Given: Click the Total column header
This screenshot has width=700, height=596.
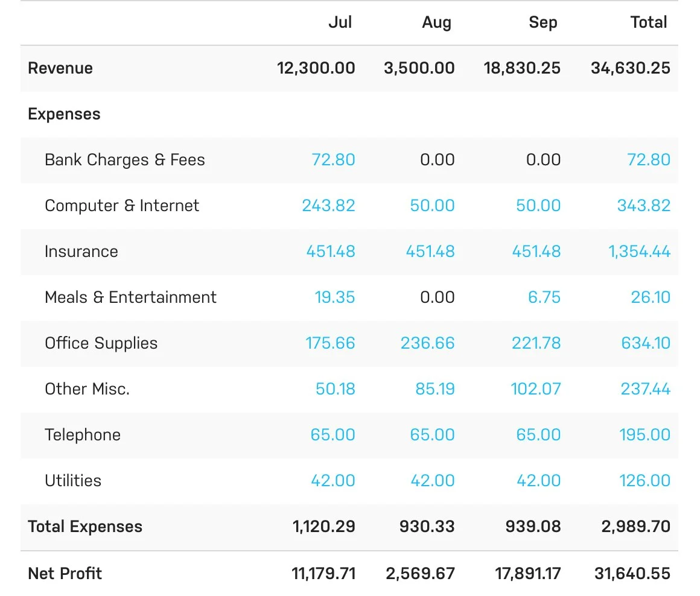Looking at the screenshot, I should [649, 22].
